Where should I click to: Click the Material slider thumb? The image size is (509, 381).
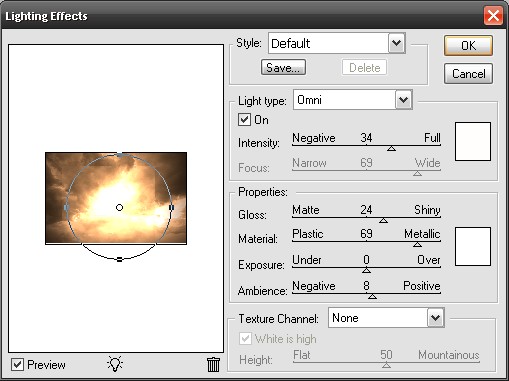(x=417, y=245)
